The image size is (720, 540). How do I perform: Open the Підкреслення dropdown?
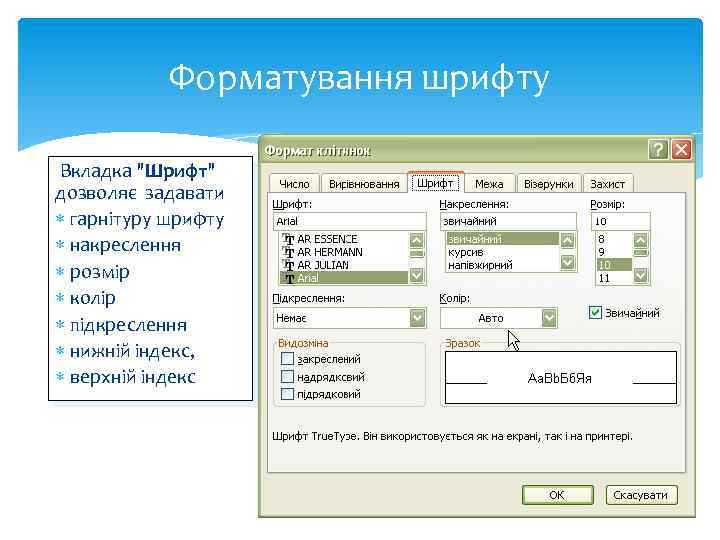[417, 318]
